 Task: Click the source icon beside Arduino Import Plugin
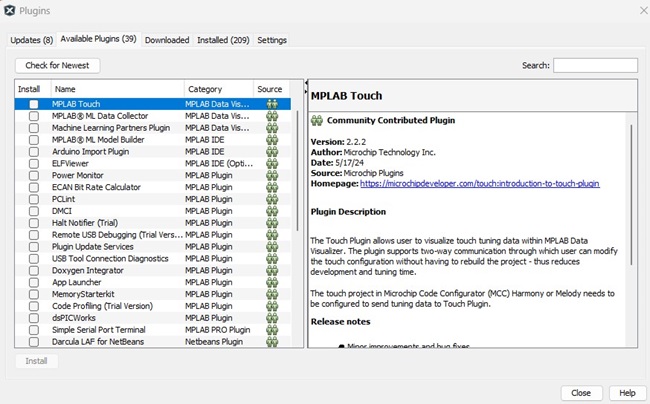271,151
